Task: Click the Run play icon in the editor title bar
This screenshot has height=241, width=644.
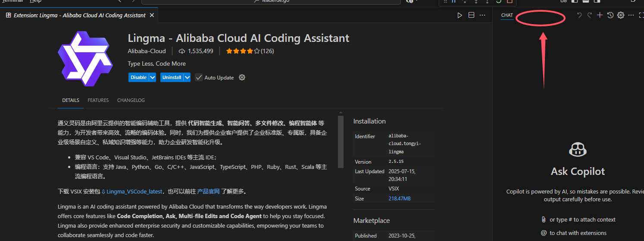Action: click(x=460, y=15)
